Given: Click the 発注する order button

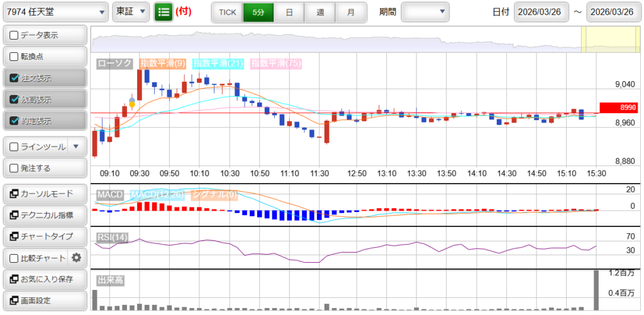Looking at the screenshot, I should [x=44, y=169].
